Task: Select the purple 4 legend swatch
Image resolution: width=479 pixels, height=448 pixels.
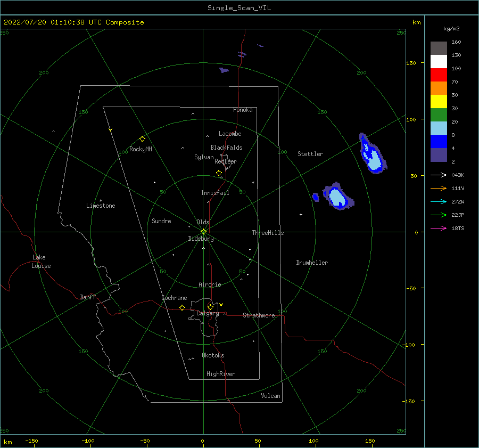Action: (x=439, y=154)
